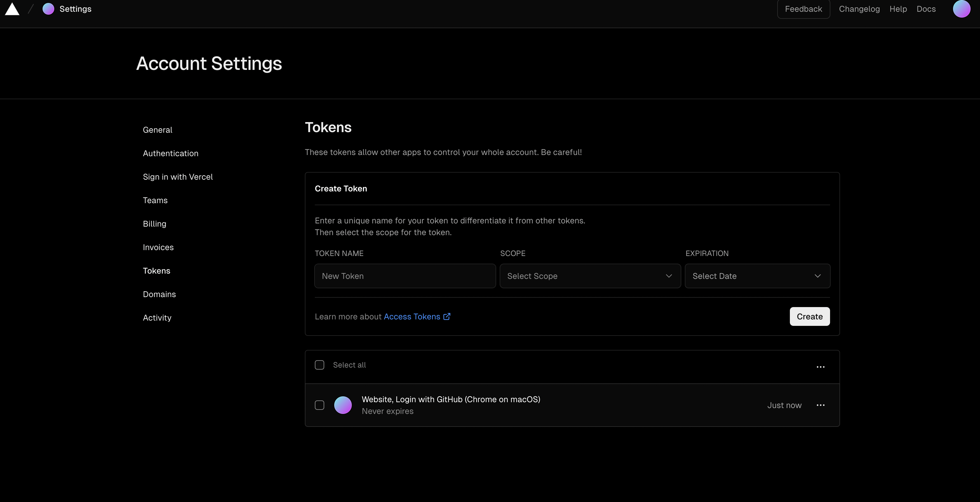The image size is (980, 502).
Task: Open the GitHub login token options menu
Action: click(x=820, y=405)
